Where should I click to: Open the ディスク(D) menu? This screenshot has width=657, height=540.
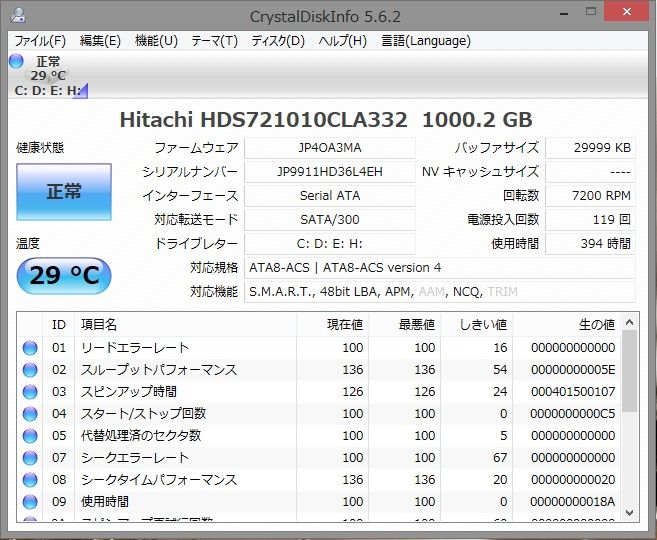(278, 41)
